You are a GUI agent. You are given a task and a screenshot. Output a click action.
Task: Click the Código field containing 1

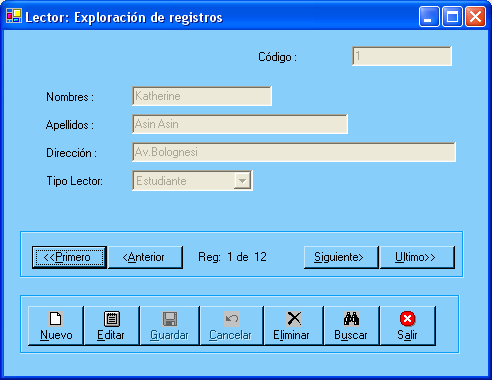point(402,56)
